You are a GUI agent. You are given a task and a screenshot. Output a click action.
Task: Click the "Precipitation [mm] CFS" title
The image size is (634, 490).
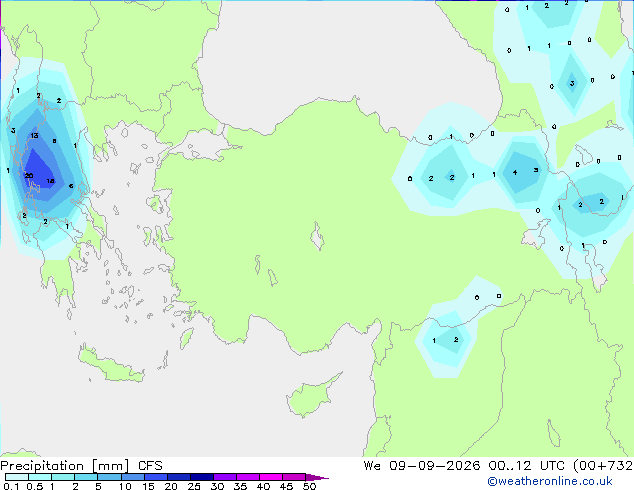coord(81,466)
